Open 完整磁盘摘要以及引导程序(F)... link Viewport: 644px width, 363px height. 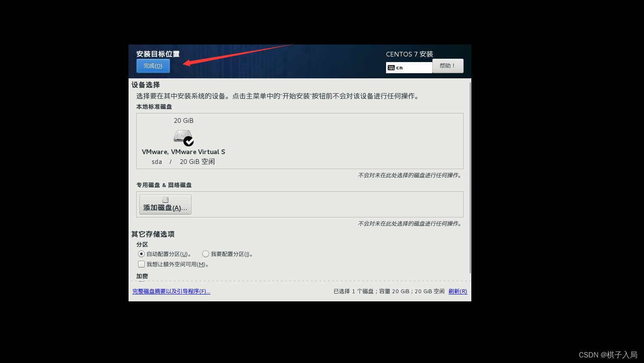(171, 292)
